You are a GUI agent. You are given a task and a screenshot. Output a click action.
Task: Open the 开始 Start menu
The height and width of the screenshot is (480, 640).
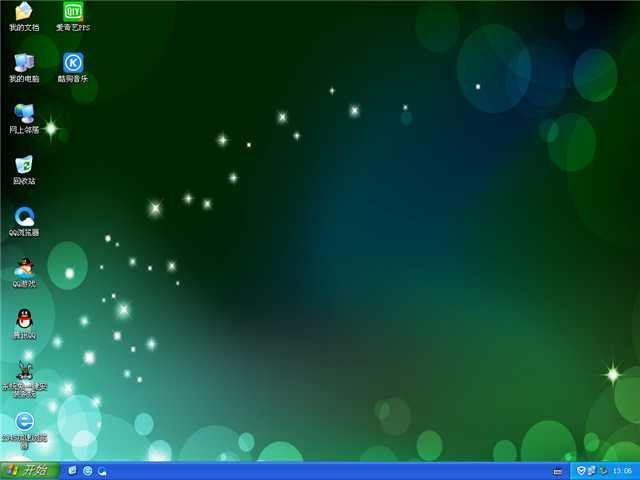point(29,470)
